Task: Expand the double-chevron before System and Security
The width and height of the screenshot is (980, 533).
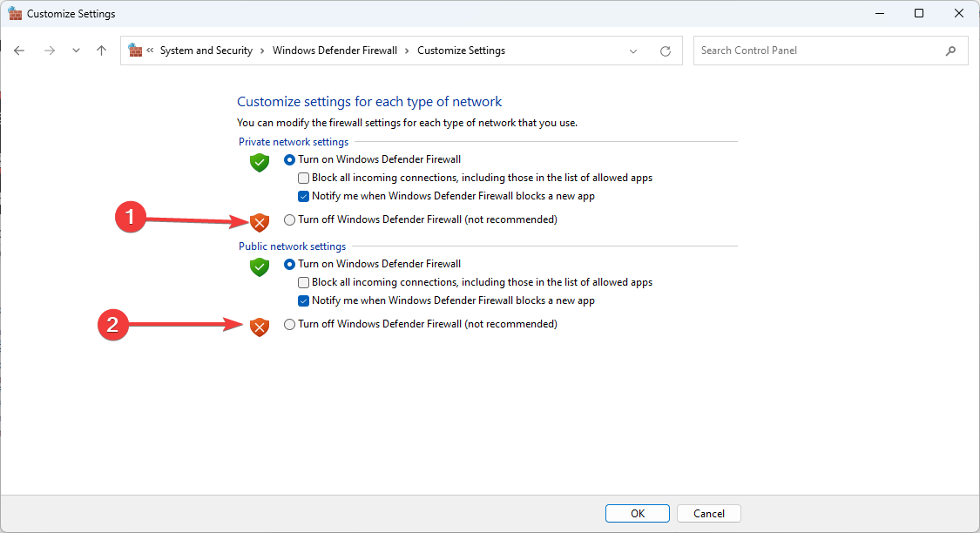Action: (150, 51)
